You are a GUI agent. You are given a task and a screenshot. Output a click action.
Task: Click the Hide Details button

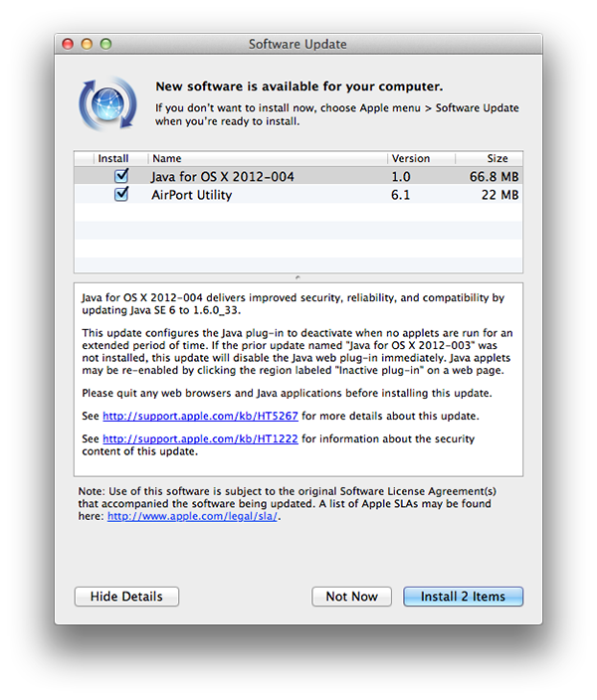pyautogui.click(x=126, y=597)
